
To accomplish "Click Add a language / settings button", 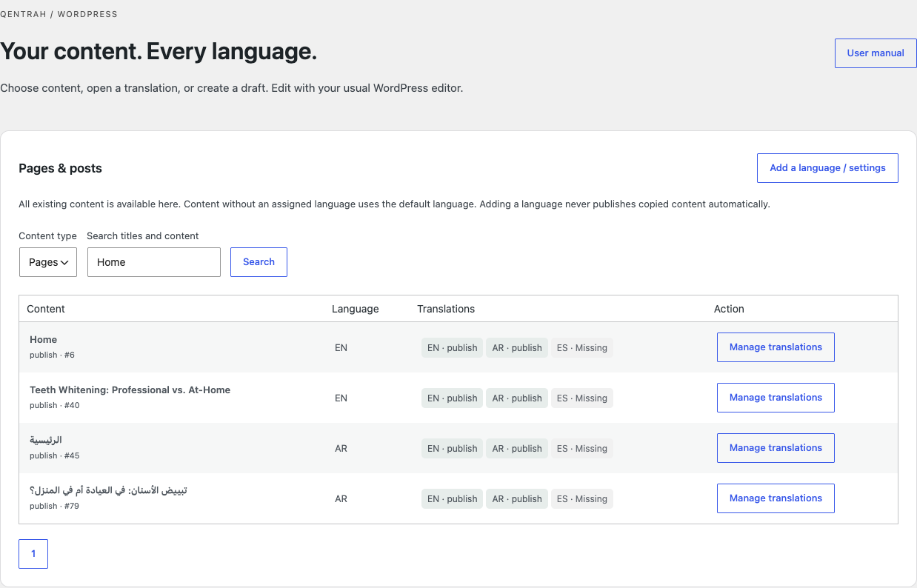I will tap(827, 168).
